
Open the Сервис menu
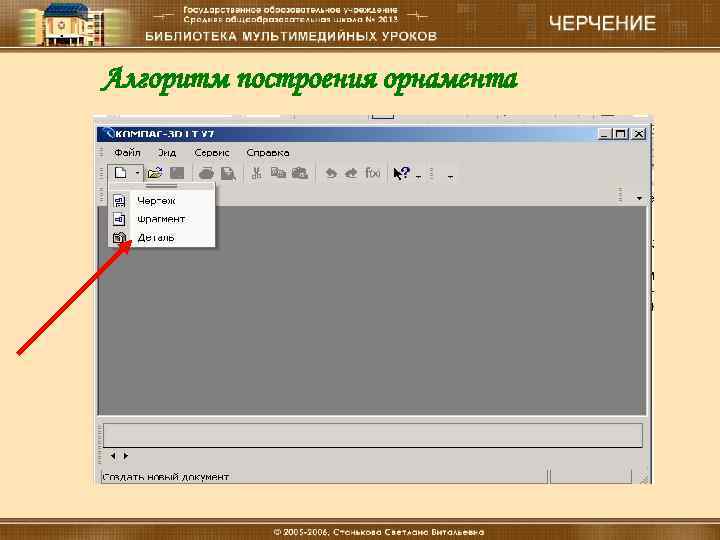pyautogui.click(x=212, y=152)
